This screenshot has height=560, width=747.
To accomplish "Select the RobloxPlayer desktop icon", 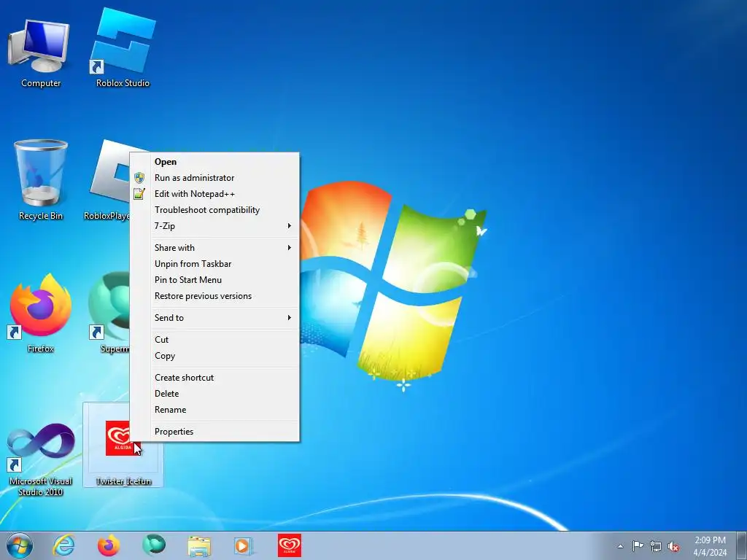I will 109,180.
